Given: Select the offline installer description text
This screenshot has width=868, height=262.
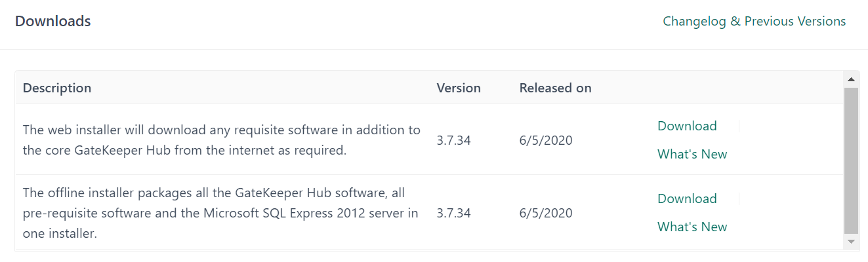Looking at the screenshot, I should pyautogui.click(x=220, y=213).
